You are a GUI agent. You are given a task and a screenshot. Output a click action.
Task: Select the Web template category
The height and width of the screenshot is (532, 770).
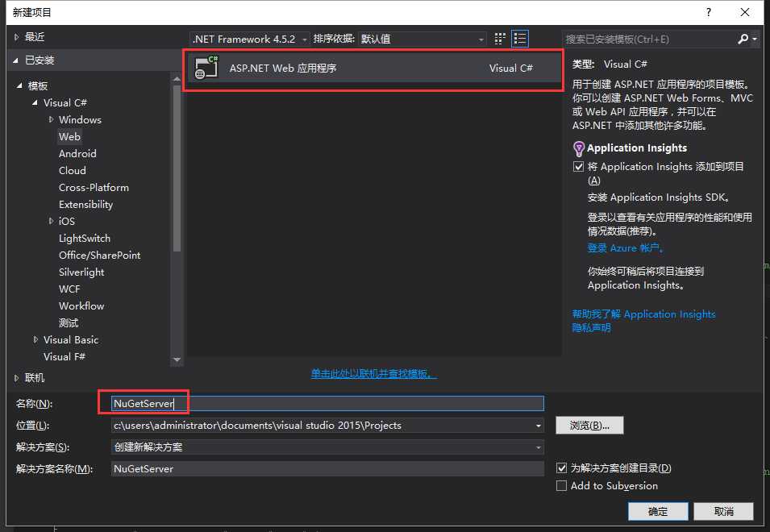[69, 136]
